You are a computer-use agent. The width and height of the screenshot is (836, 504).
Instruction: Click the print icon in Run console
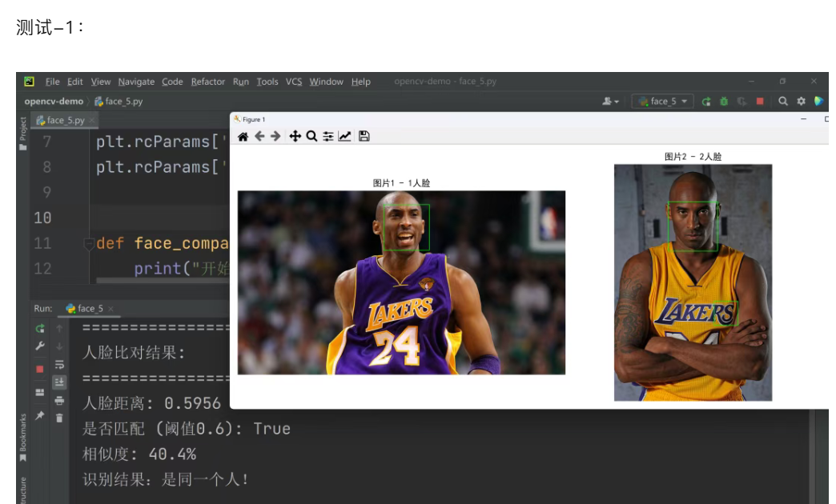click(x=59, y=400)
